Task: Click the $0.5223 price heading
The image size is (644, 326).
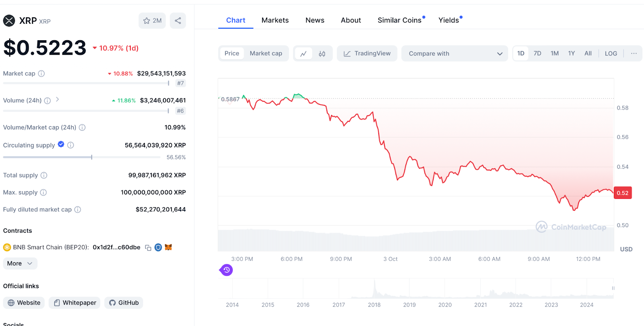Action: pyautogui.click(x=45, y=48)
